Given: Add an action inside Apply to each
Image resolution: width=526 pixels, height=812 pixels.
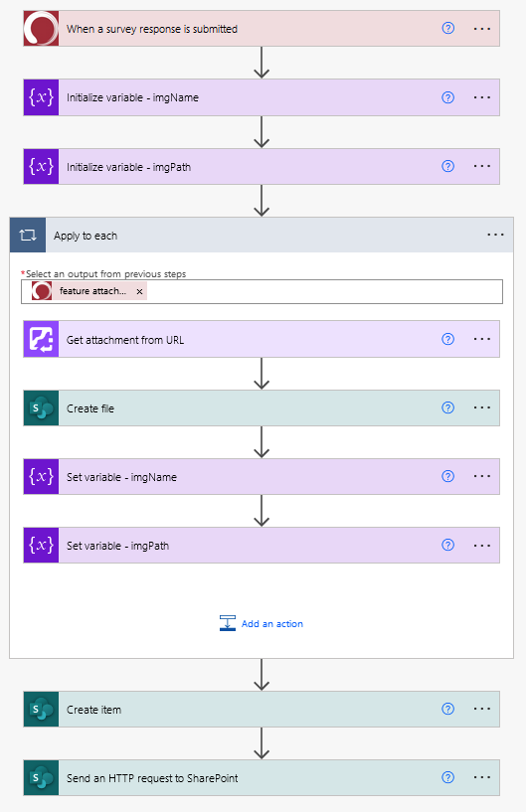Looking at the screenshot, I should (262, 623).
